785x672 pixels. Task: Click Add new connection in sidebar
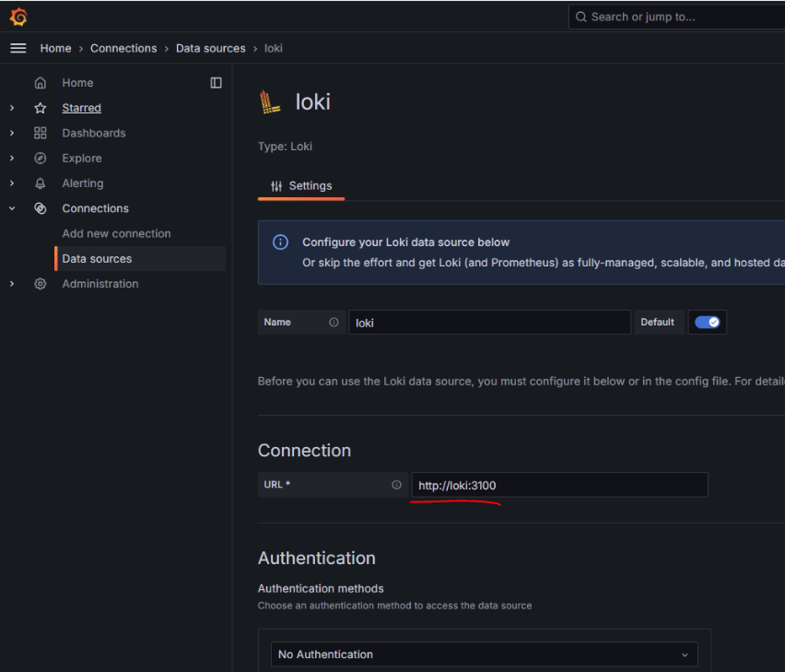point(116,234)
